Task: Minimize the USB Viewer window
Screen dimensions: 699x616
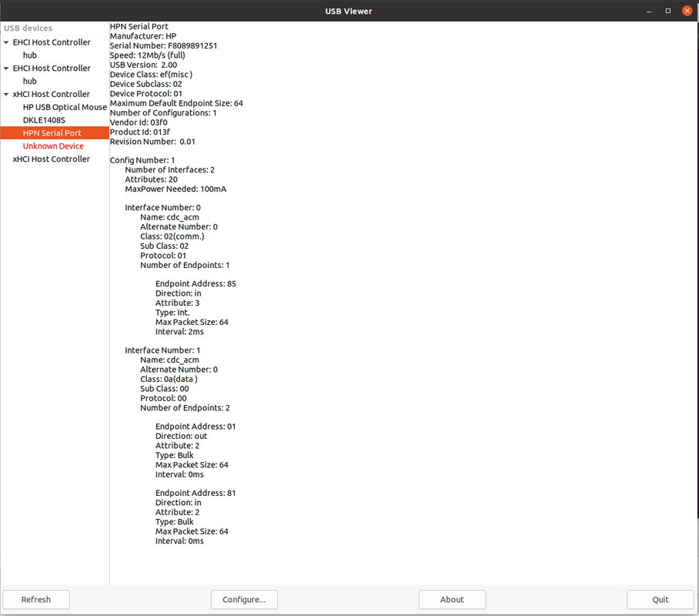Action: point(649,11)
